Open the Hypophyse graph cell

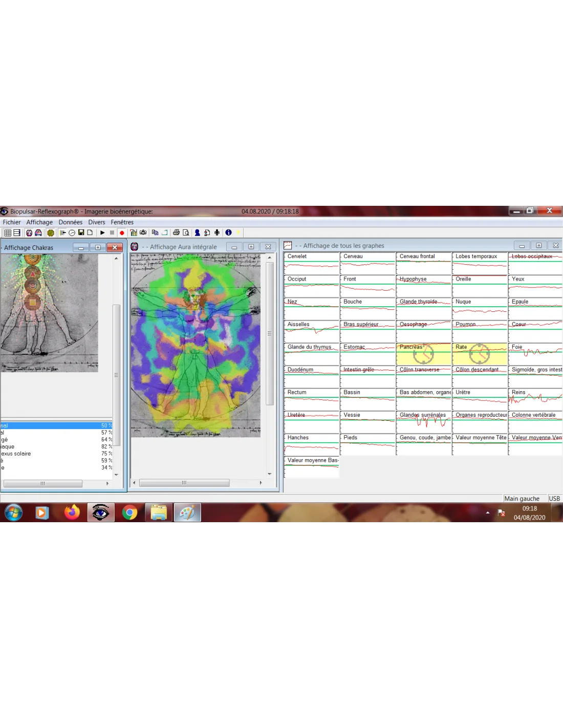tap(423, 286)
